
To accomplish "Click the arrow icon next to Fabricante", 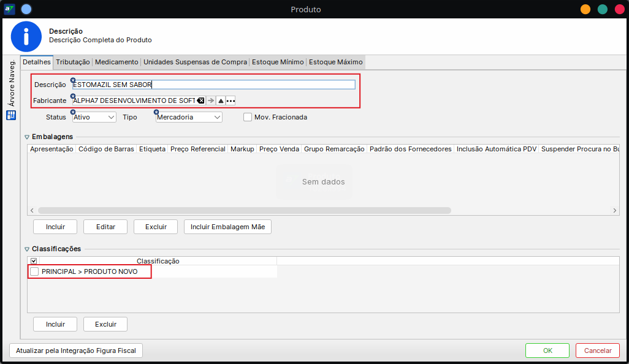I will coord(210,100).
